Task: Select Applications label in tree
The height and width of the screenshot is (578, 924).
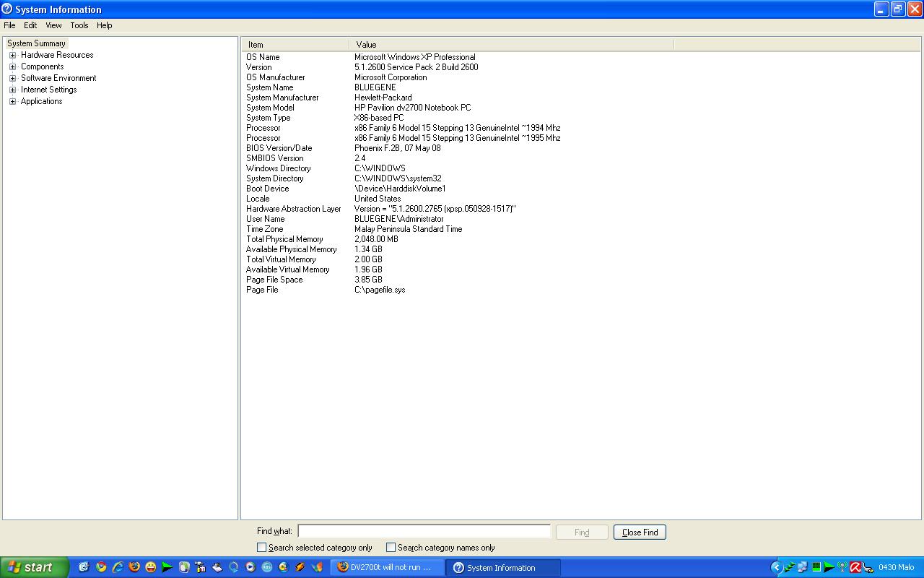Action: coord(41,101)
